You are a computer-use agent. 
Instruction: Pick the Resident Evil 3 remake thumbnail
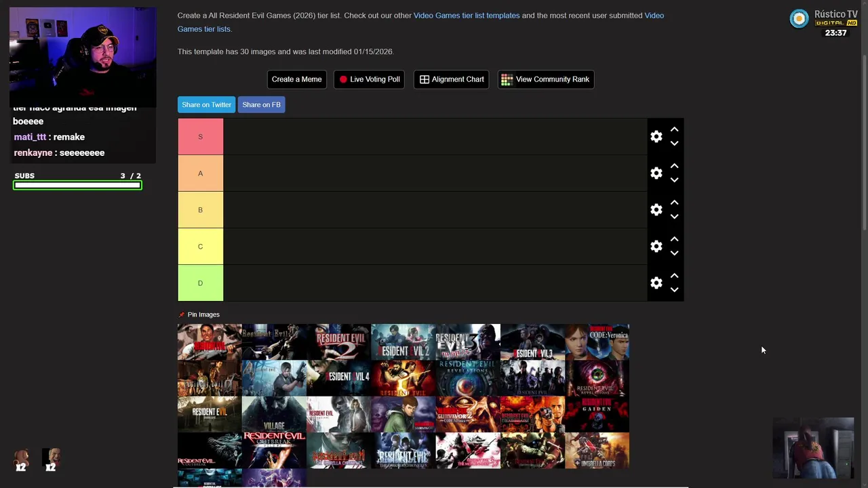tap(532, 342)
